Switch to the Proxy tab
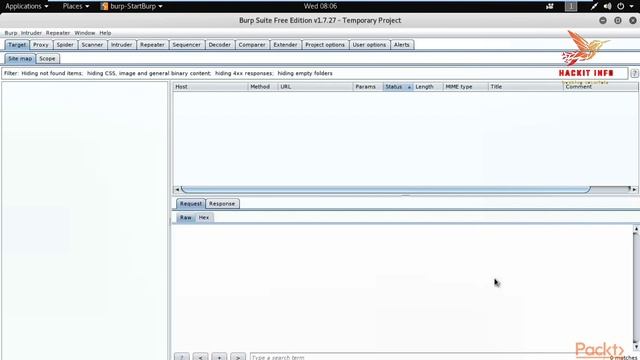Viewport: 640px width, 360px height. coord(41,44)
